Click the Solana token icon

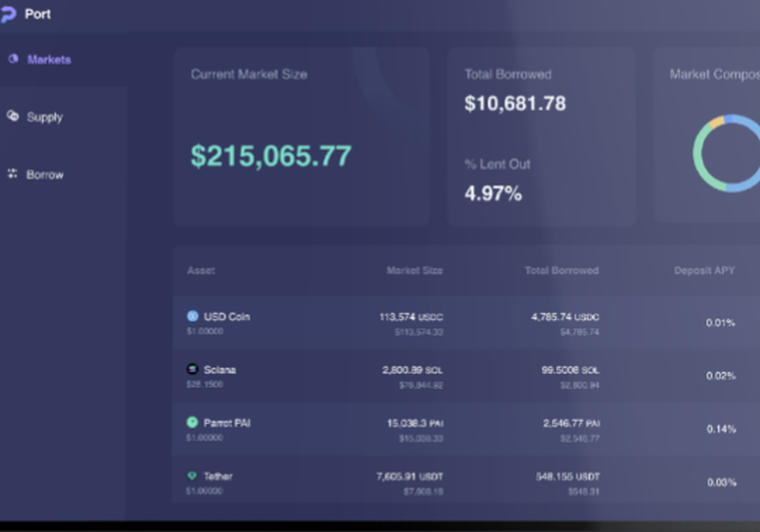192,369
